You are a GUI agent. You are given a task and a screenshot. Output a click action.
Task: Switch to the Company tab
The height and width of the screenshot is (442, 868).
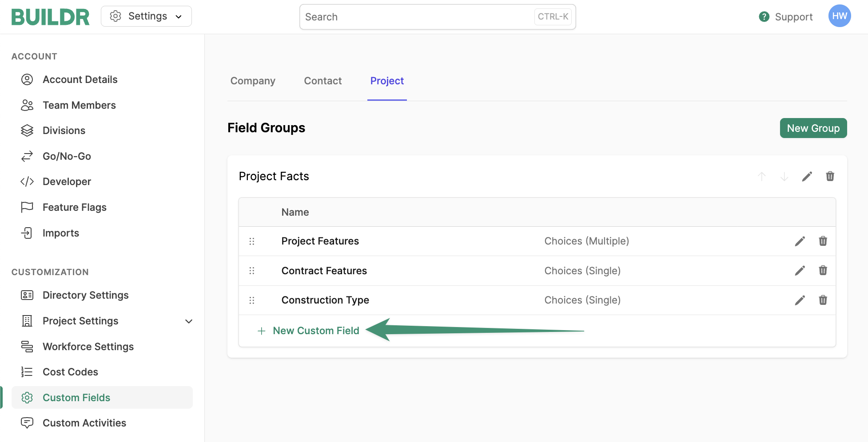(253, 81)
